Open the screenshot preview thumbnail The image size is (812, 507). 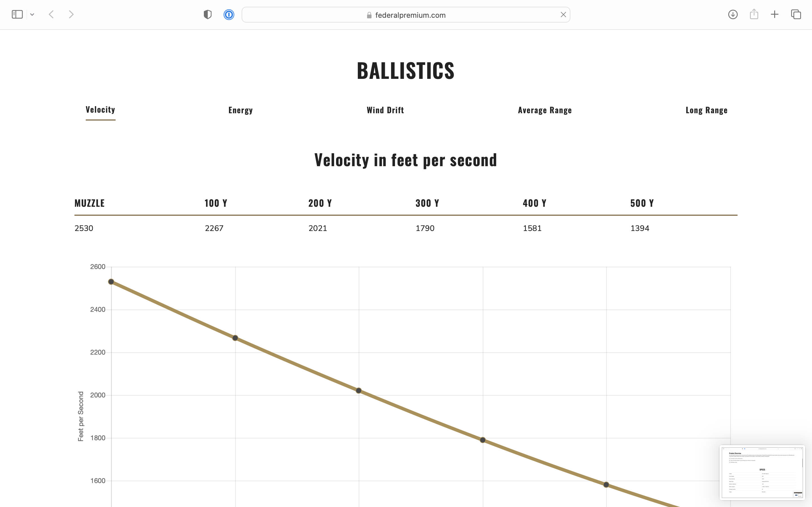pyautogui.click(x=762, y=472)
